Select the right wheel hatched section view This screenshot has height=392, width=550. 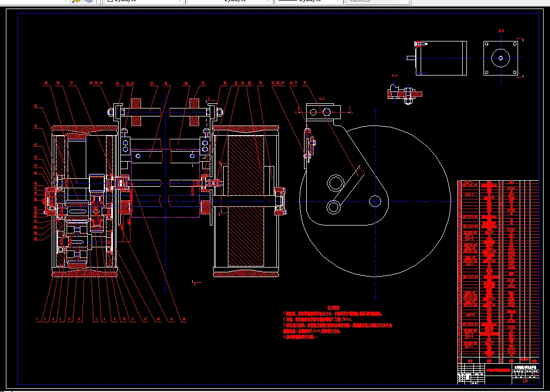[245, 202]
